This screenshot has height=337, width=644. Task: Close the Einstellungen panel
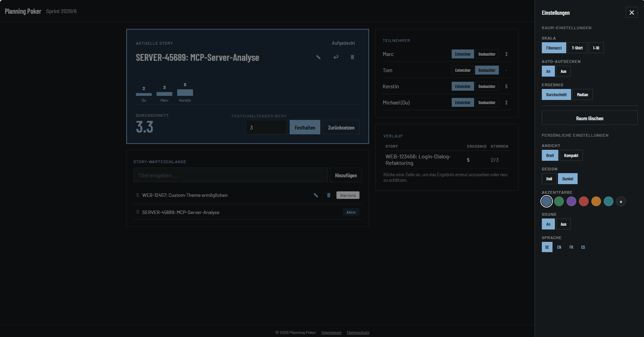(632, 12)
